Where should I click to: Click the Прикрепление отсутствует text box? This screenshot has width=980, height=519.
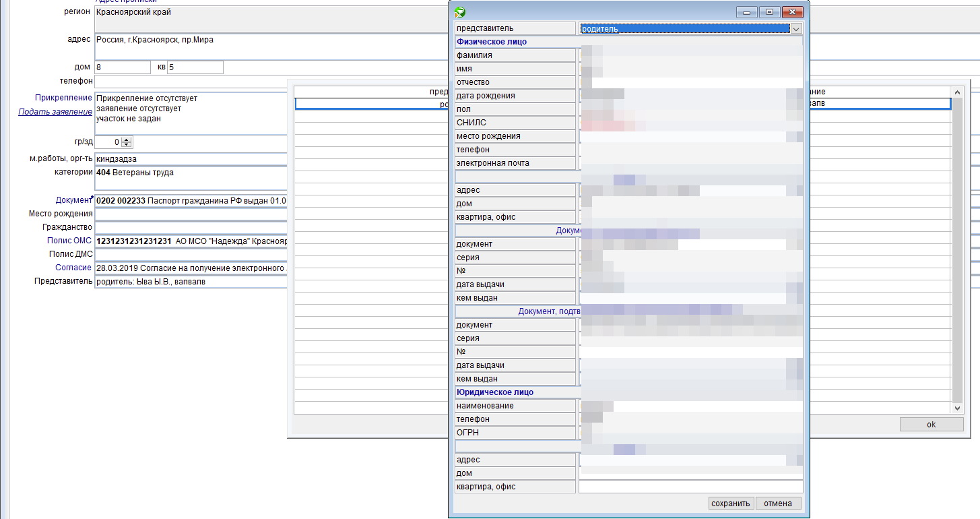[191, 113]
